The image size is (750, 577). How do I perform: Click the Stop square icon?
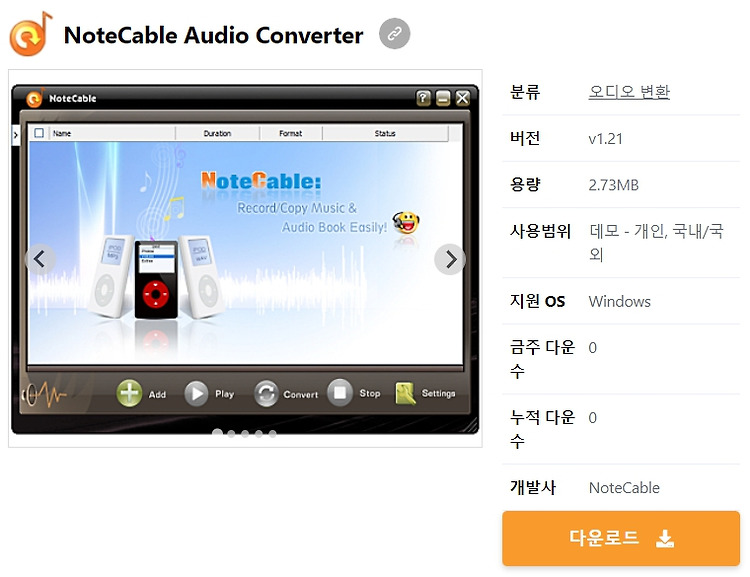(x=340, y=392)
